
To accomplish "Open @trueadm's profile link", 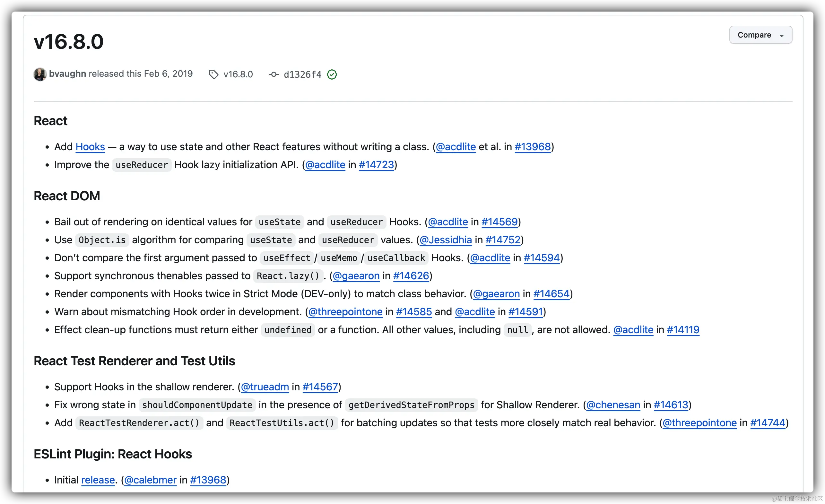I will [265, 387].
